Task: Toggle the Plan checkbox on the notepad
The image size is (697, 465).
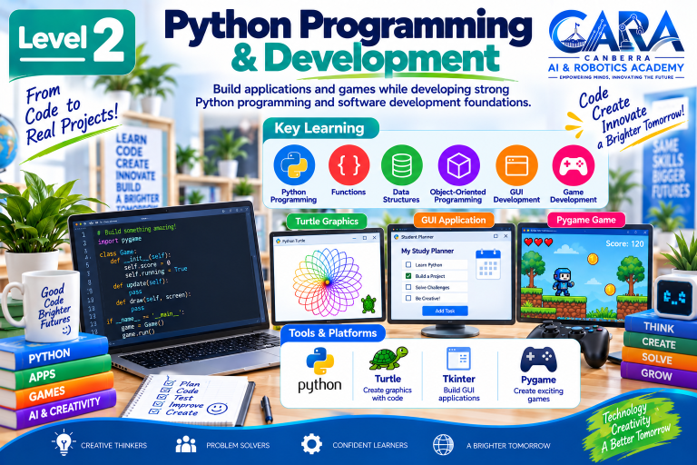Action: click(x=169, y=382)
